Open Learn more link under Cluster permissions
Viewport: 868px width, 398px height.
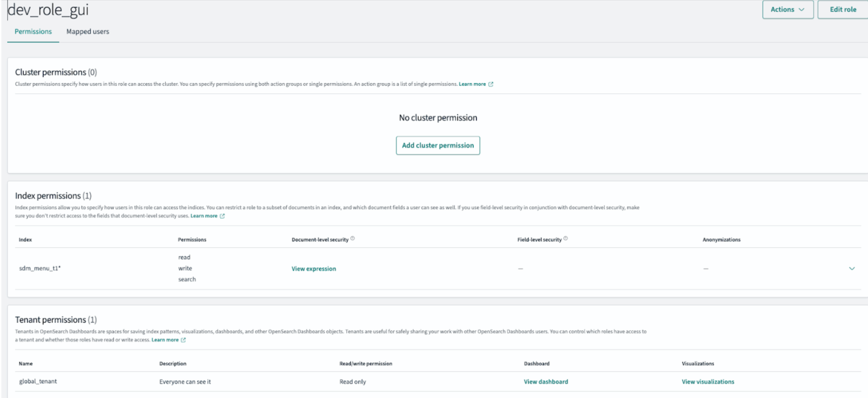[472, 84]
